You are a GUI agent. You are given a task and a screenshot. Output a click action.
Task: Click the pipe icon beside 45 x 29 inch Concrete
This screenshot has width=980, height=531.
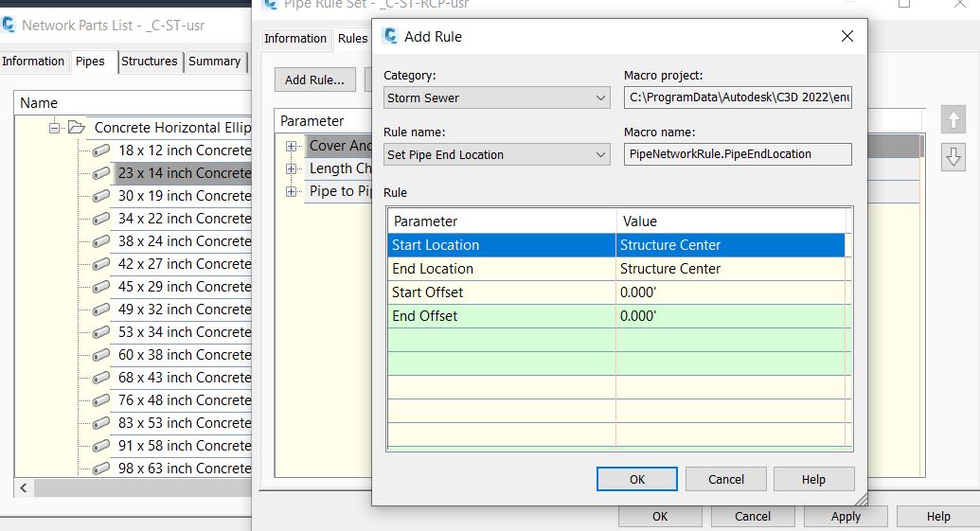click(x=101, y=287)
